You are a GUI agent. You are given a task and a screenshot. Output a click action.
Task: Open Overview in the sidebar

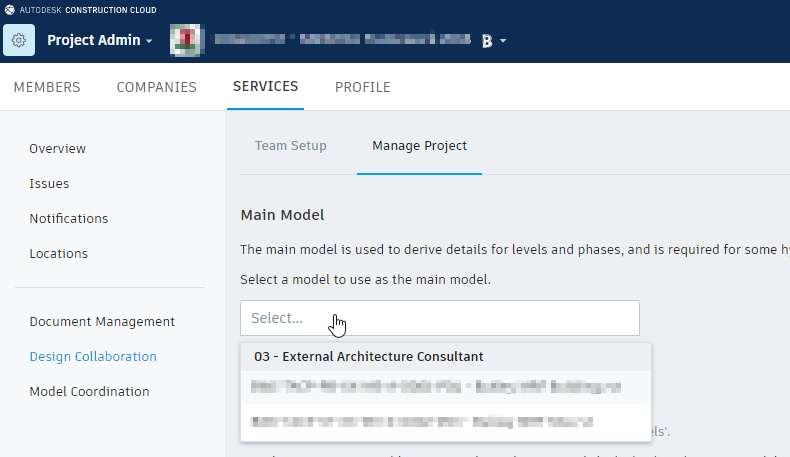[58, 149]
